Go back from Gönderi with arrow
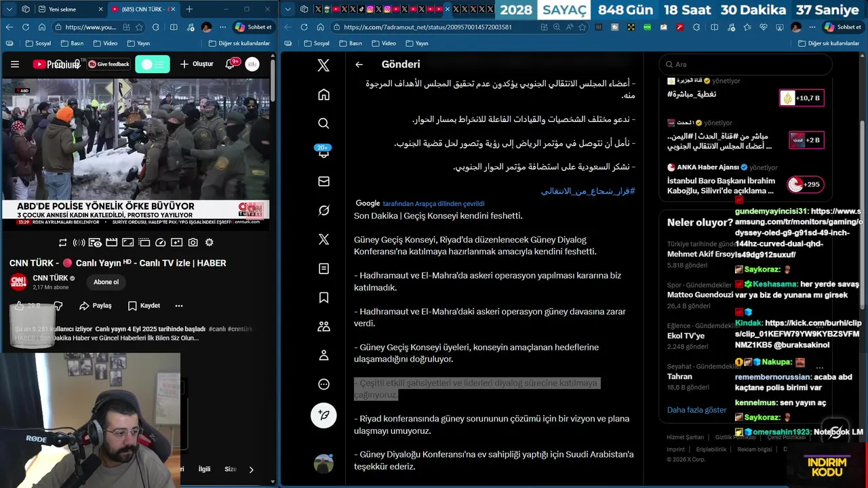 (359, 64)
